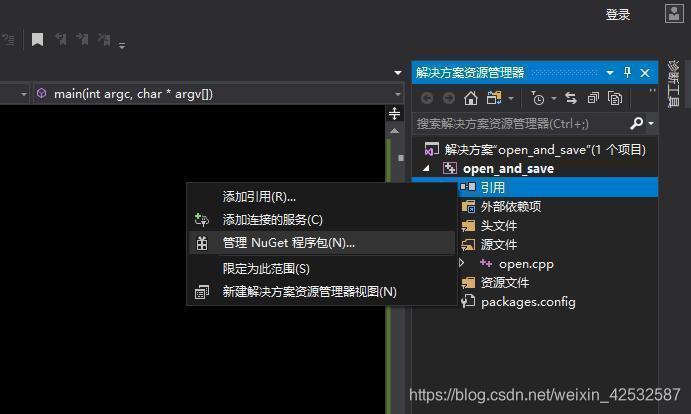
Task: Click NuGet package gift icon in menu
Action: pyautogui.click(x=202, y=243)
